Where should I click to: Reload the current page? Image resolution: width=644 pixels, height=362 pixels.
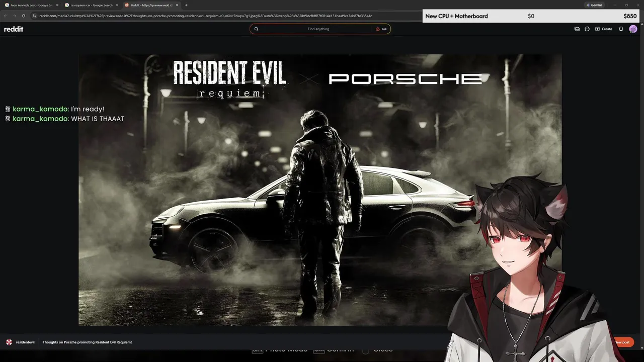point(23,16)
